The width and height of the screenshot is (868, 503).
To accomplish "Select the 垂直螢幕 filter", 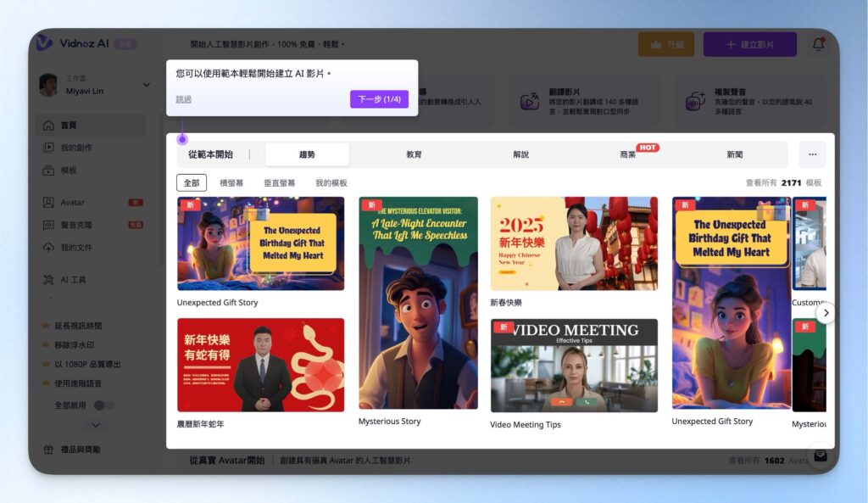I will [279, 183].
